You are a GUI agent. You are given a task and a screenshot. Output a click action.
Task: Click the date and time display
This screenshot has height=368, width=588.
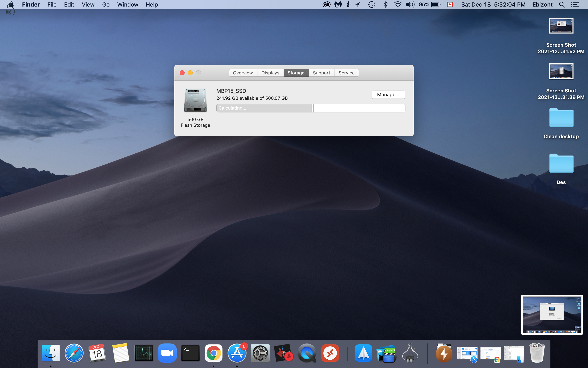click(493, 4)
